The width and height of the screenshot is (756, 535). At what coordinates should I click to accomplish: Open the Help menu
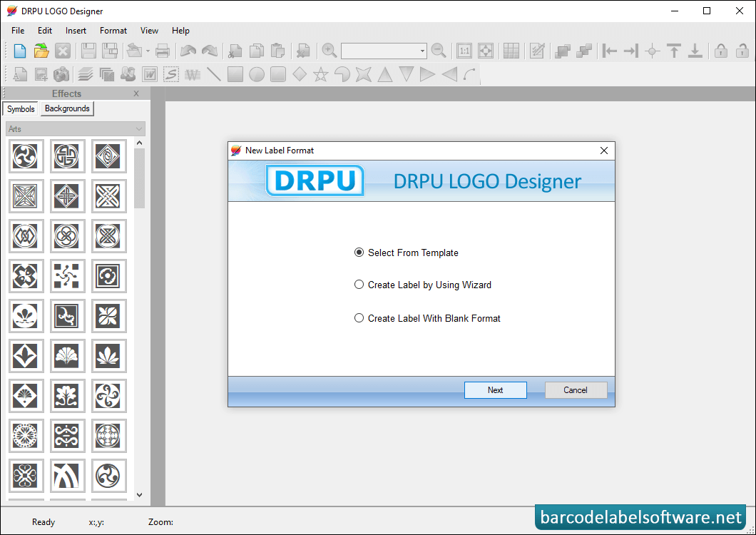click(x=180, y=31)
